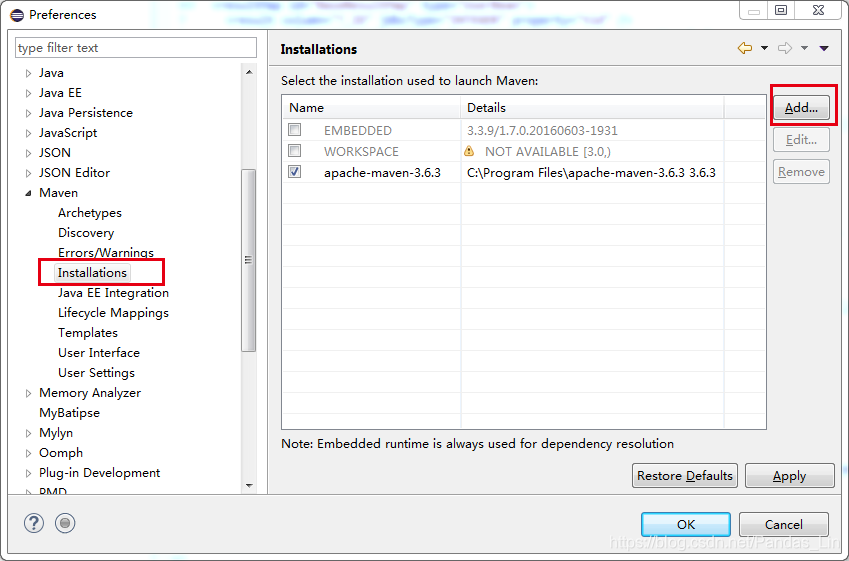
Task: Click the tree scrollbar down arrow
Action: pos(249,486)
